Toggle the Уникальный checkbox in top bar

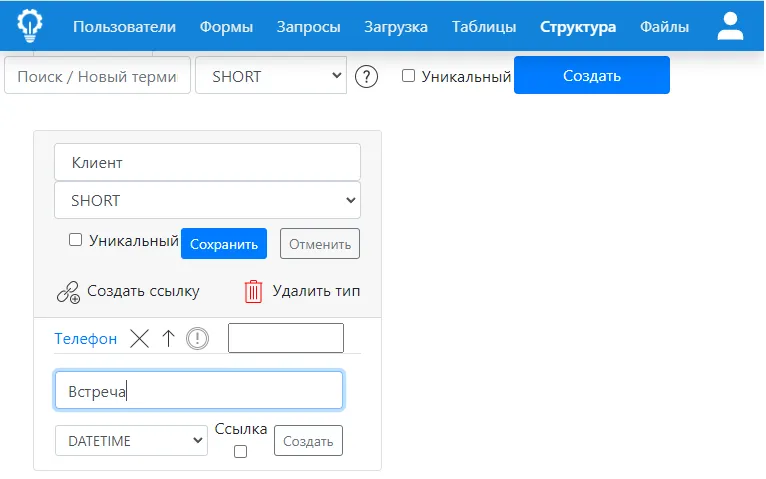pos(408,76)
